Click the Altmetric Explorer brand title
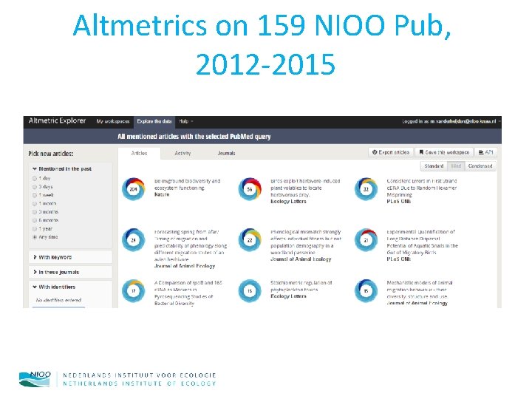The height and width of the screenshot is (399, 532). (x=58, y=120)
